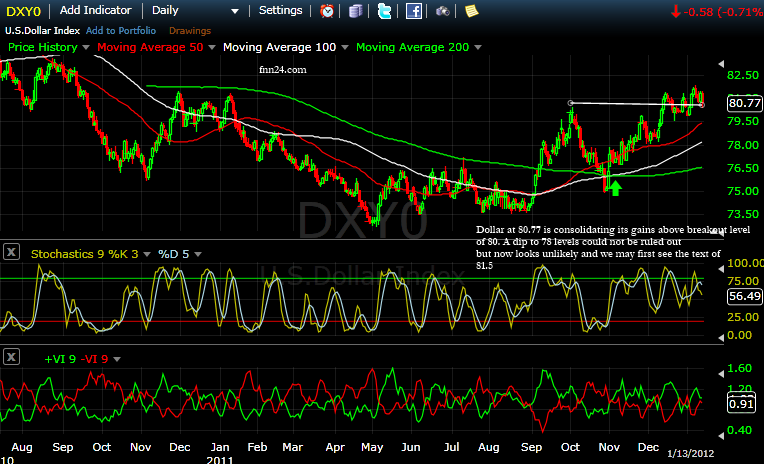Share chart via the Twitter icon
This screenshot has width=764, height=464.
tap(384, 11)
